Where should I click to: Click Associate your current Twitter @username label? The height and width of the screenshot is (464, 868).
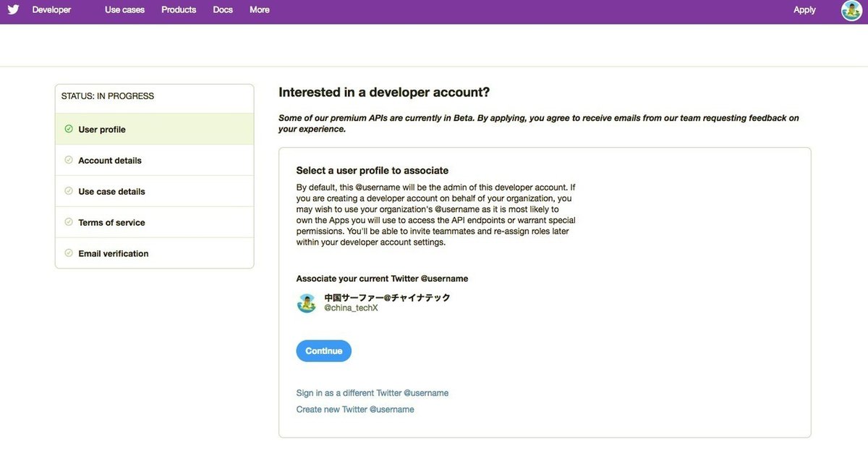[x=382, y=279]
